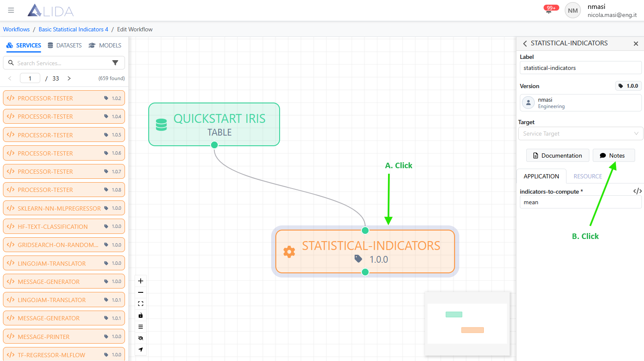
Task: Click the ALIDA logo
Action: point(50,11)
